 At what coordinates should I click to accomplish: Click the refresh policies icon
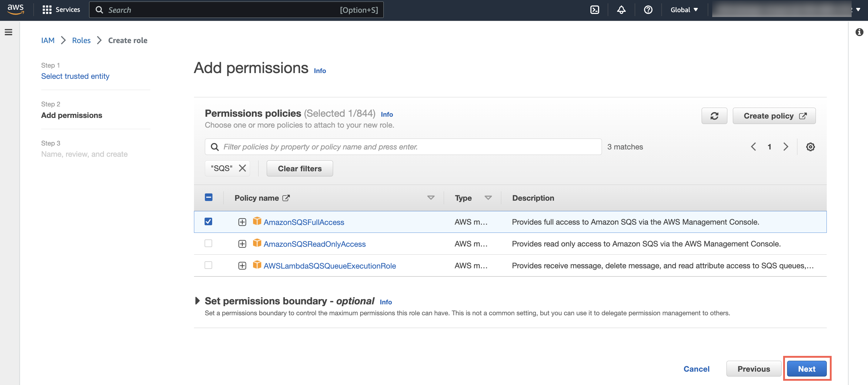click(715, 116)
